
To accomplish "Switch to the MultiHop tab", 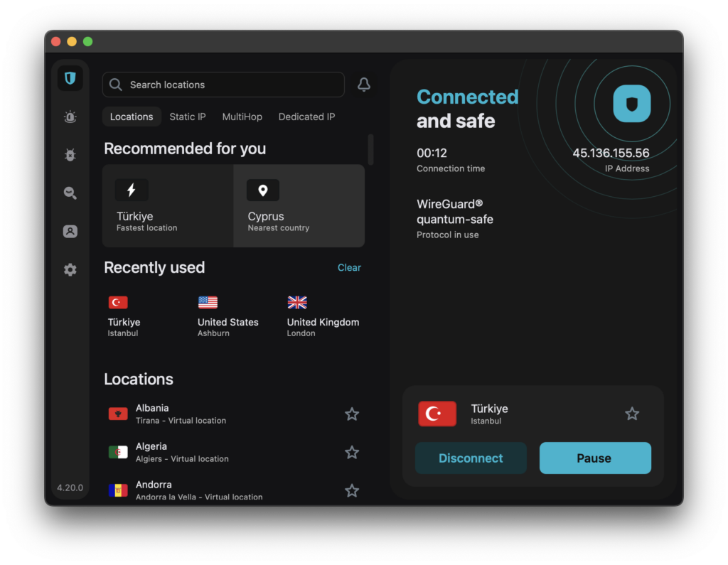I will point(242,117).
